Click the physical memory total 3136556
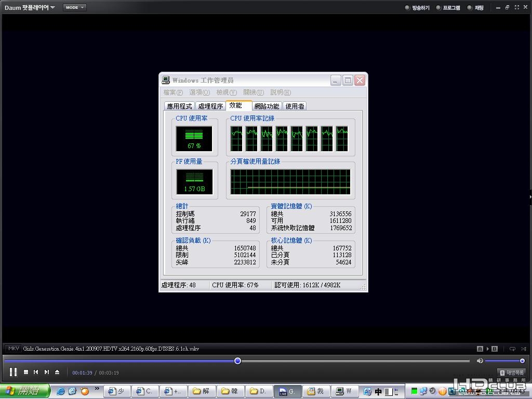Screen dimensions: 532x399 pos(341,214)
